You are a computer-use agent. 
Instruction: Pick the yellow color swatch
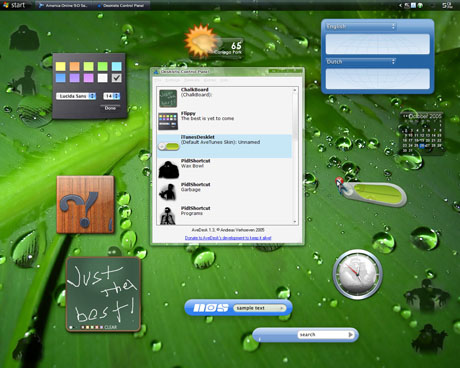[61, 66]
